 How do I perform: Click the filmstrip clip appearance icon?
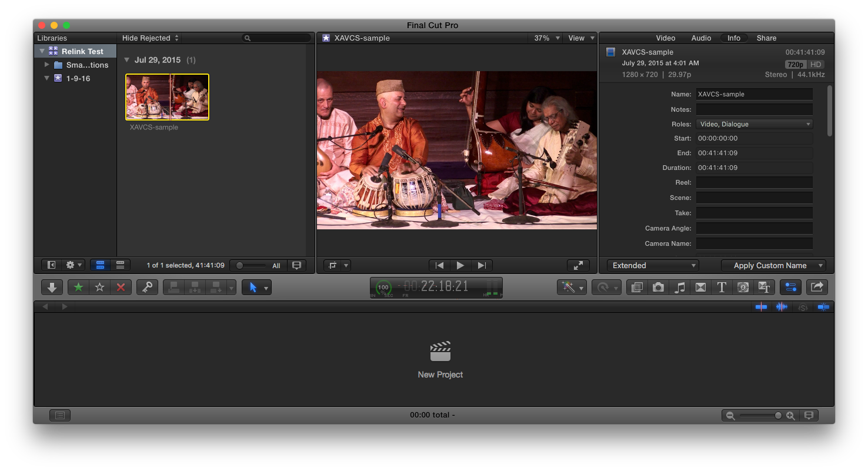pos(296,265)
